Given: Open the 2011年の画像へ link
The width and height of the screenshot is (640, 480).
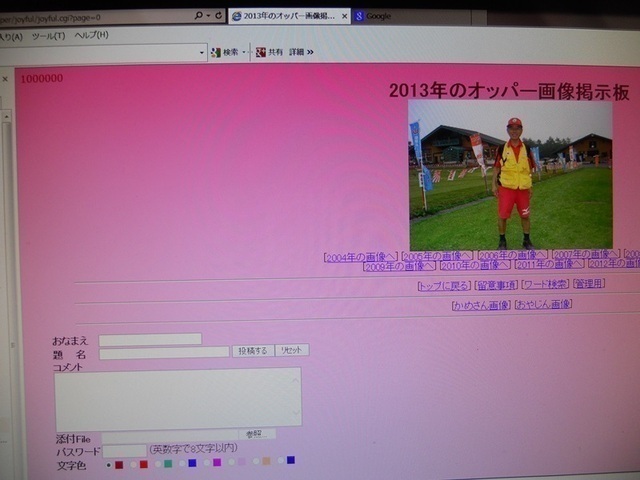Looking at the screenshot, I should click(x=549, y=264).
